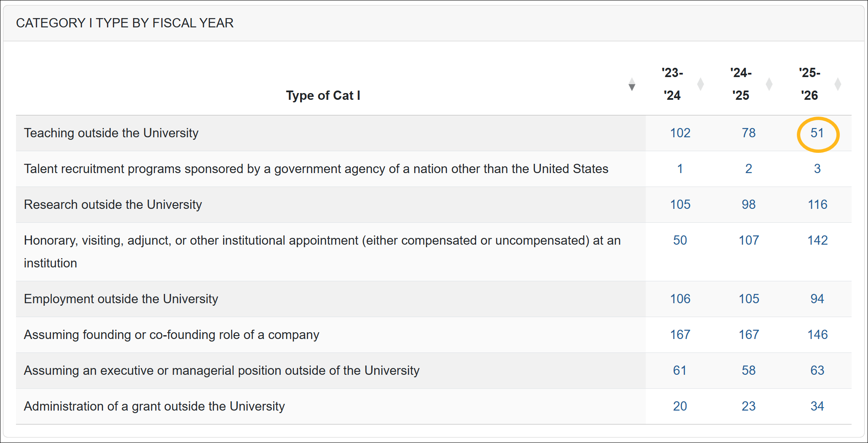
Task: Select the Talent recruitment programs row label
Action: coord(316,169)
